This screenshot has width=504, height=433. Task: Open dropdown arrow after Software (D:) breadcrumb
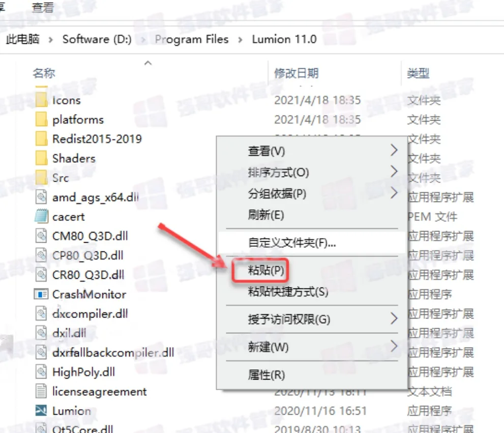click(143, 40)
